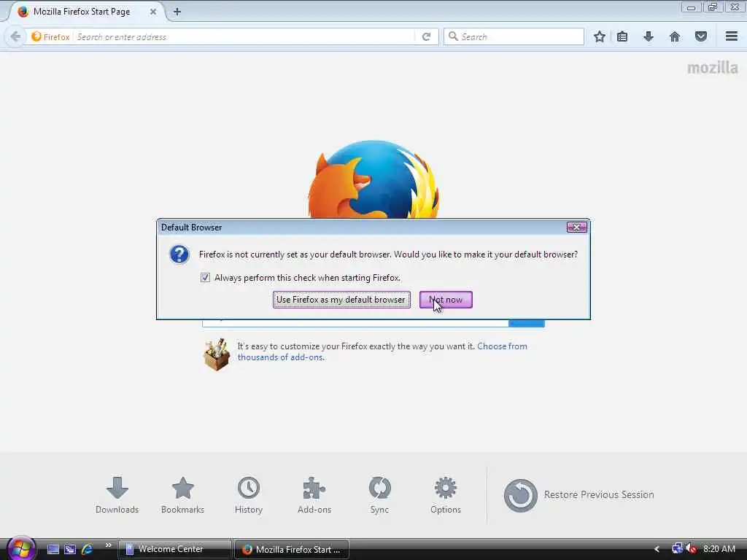
Task: Click Use Firefox as my default browser
Action: [x=341, y=300]
